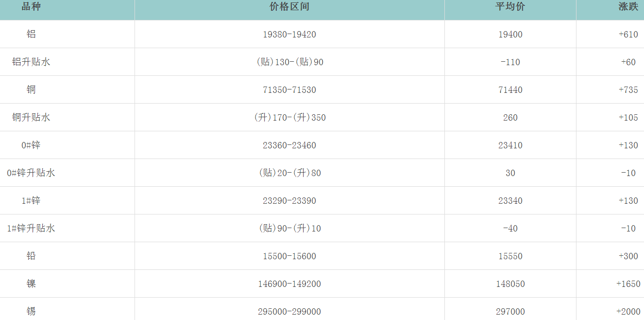Viewport: 644px width, 320px height.
Task: Click 1#锌升贴水 row label
Action: 31,229
